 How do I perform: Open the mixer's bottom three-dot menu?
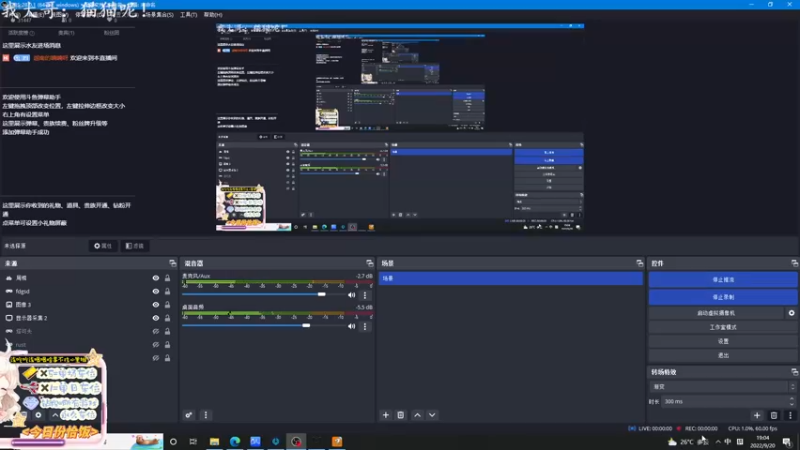pyautogui.click(x=206, y=415)
